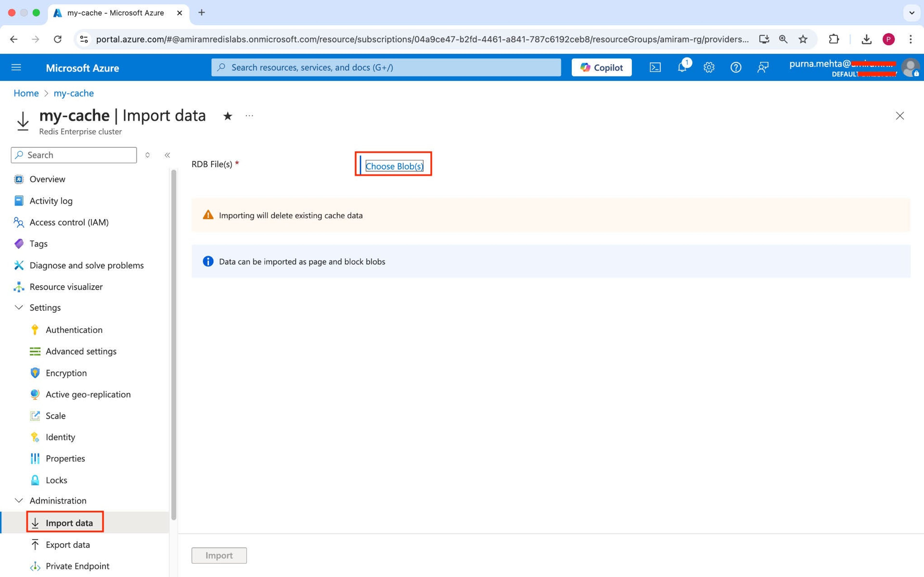
Task: Click the sidebar vertical scrollbar
Action: 174,344
